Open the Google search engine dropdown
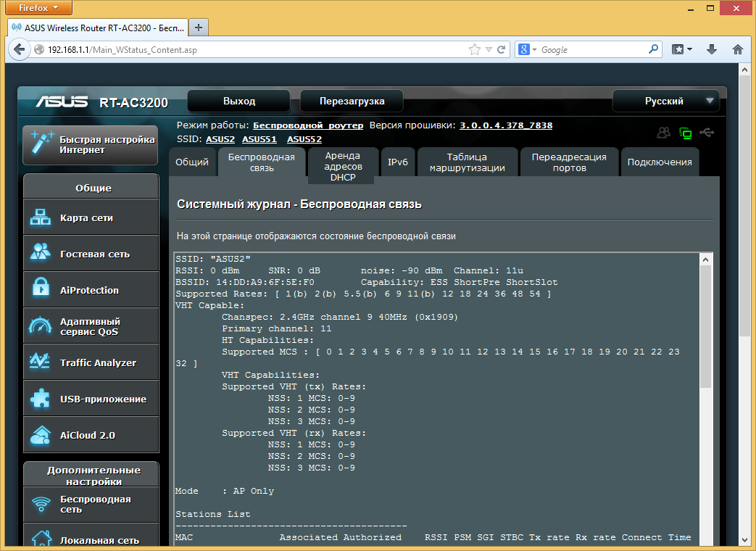The image size is (756, 551). tap(527, 50)
